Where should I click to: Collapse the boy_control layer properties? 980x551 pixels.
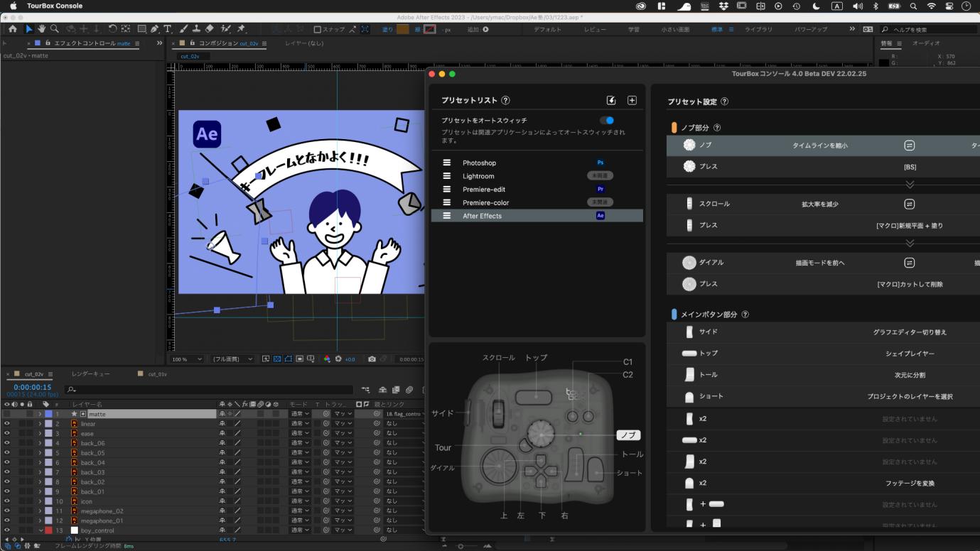40,530
